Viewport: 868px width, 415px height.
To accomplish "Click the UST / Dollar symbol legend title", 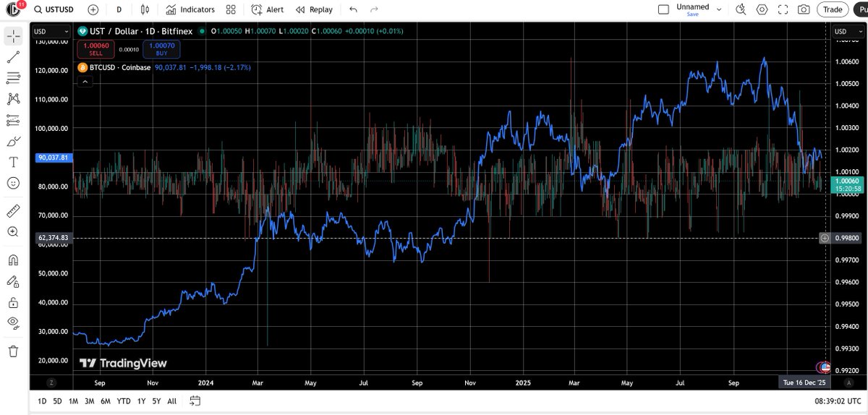I will coord(140,31).
